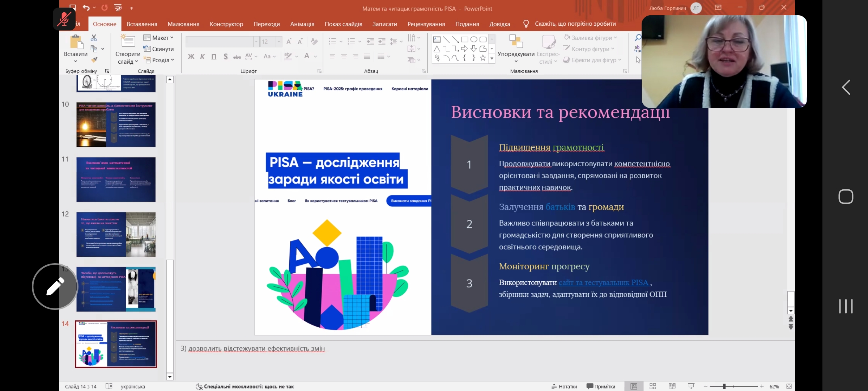Open the Find magnifier icon in ribbon

click(x=638, y=38)
